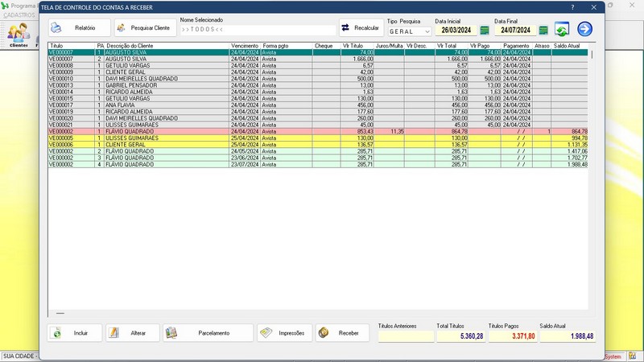Open the Data Final calendar icon
Screen dimensions: 644x362
(x=543, y=31)
